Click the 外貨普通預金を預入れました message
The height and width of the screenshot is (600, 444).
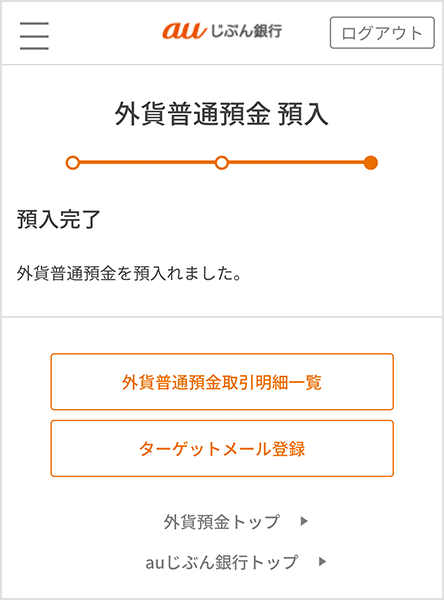coord(129,273)
